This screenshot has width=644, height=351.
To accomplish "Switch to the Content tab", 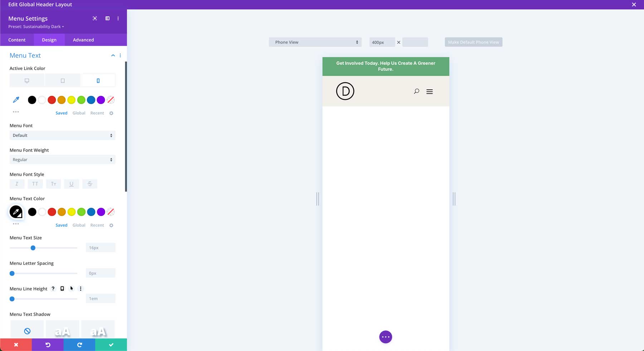I will point(17,40).
